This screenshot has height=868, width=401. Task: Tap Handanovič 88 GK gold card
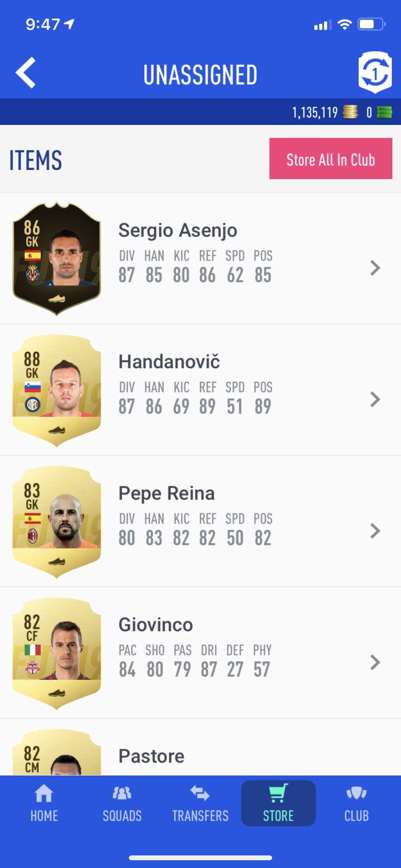pyautogui.click(x=57, y=390)
